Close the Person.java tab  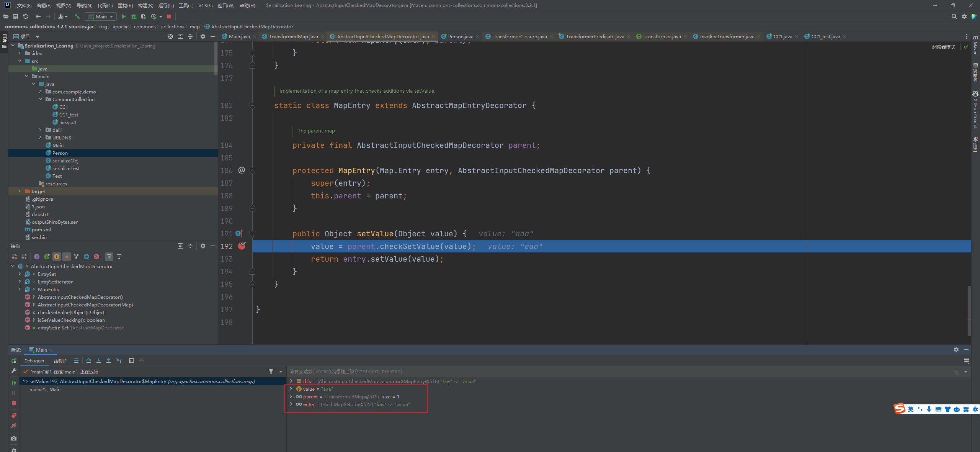click(478, 36)
